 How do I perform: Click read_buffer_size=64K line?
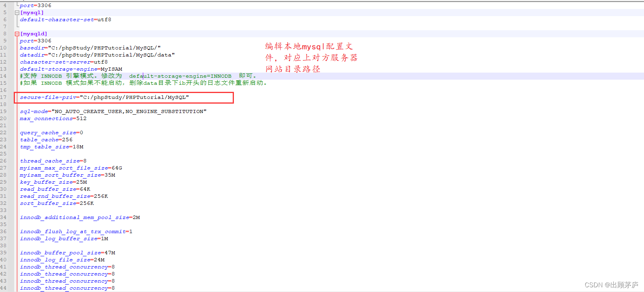(x=55, y=189)
